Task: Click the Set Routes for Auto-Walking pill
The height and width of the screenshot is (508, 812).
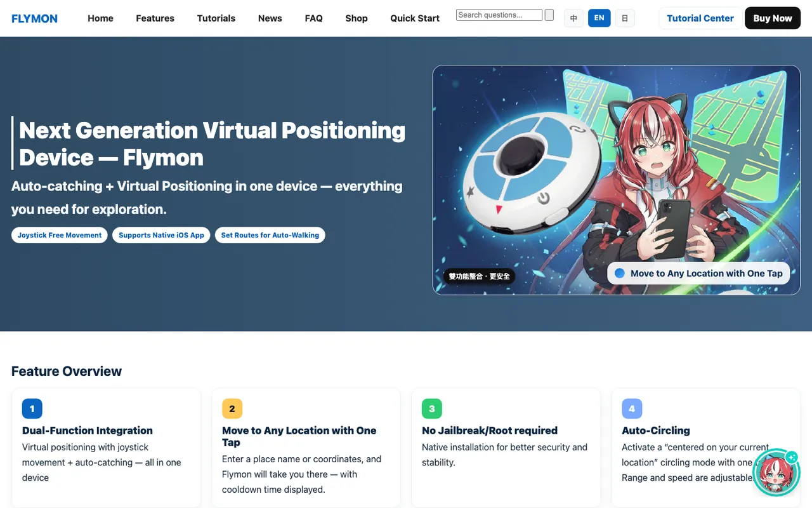Action: tap(270, 235)
